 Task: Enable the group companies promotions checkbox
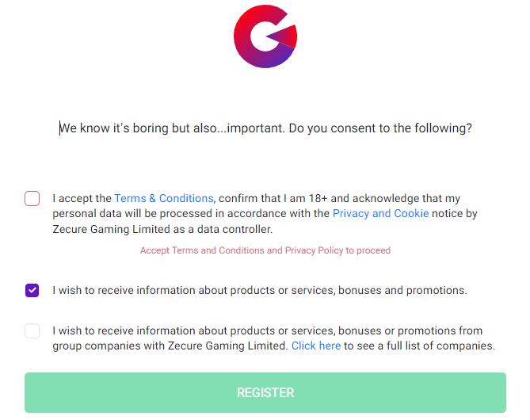coord(32,330)
